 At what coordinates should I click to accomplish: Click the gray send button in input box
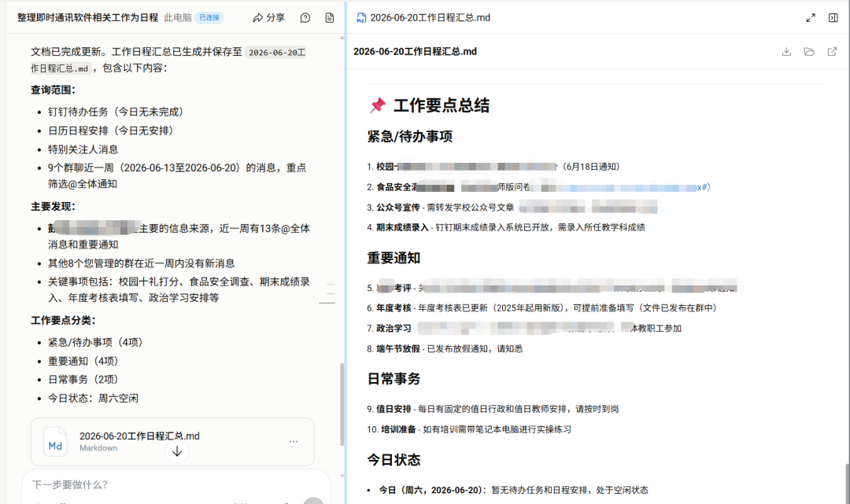coord(313,500)
